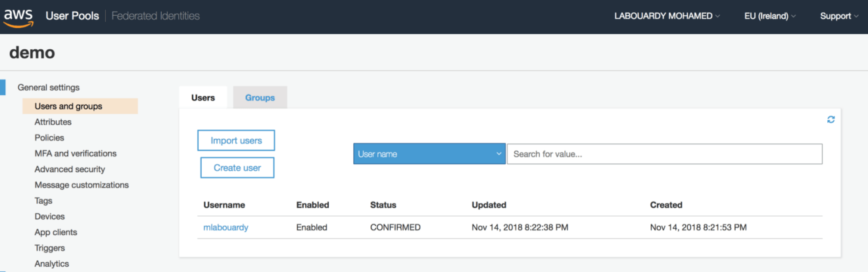The image size is (868, 272).
Task: Open the EU (Ireland) region selector
Action: click(x=770, y=16)
